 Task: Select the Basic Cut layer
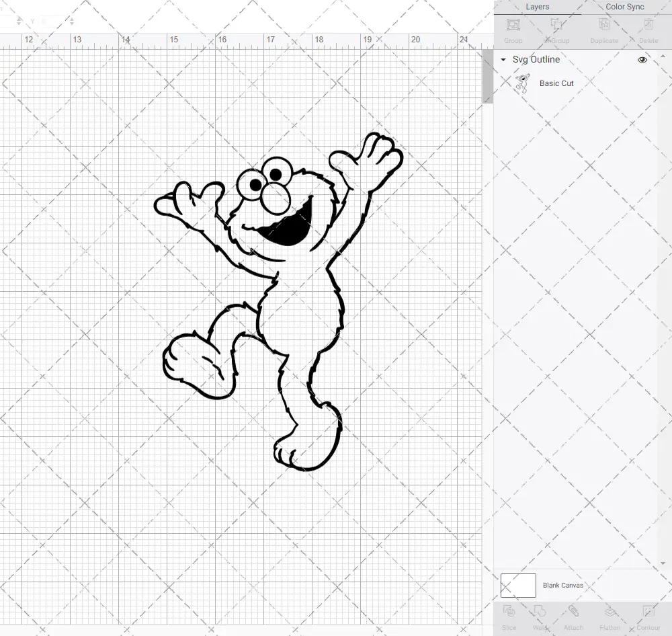coord(556,83)
